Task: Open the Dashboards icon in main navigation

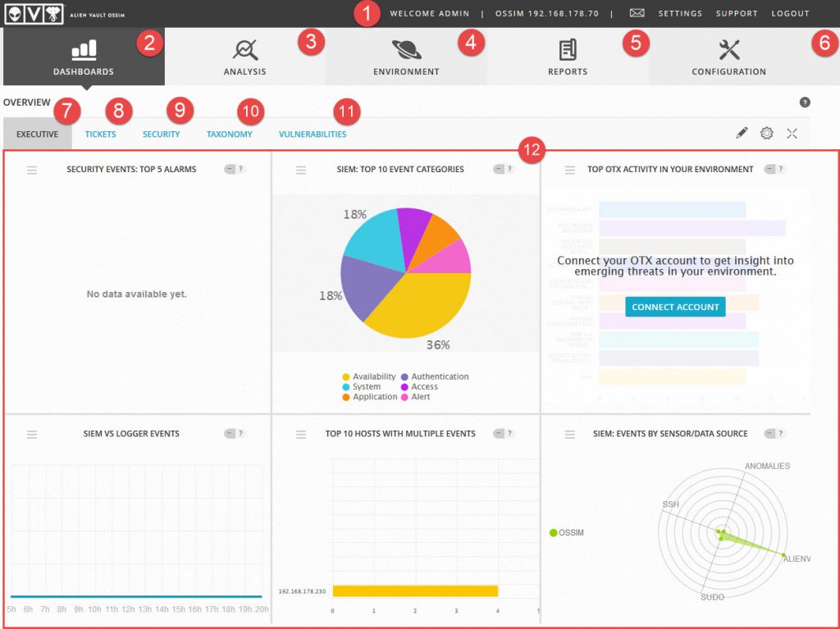Action: click(84, 50)
